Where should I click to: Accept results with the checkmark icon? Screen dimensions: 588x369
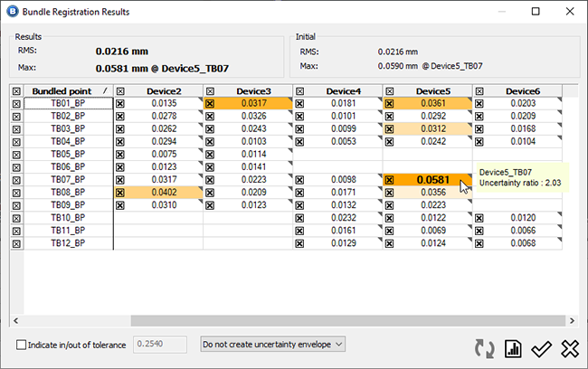coord(541,347)
